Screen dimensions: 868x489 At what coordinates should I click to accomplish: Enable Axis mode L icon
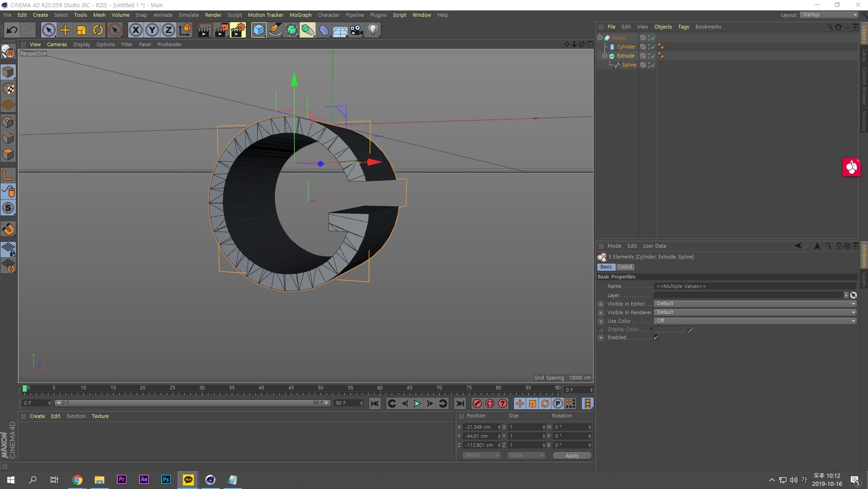pos(8,175)
